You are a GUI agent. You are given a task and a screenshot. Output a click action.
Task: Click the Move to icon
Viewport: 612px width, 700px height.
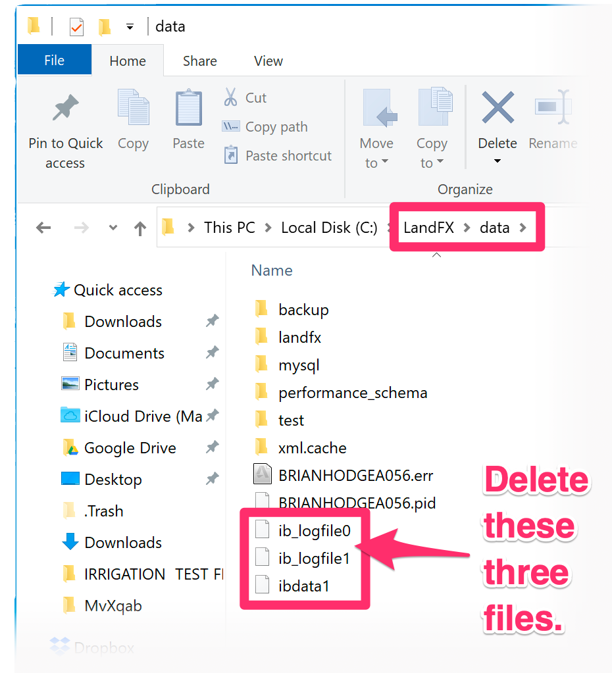(x=380, y=108)
